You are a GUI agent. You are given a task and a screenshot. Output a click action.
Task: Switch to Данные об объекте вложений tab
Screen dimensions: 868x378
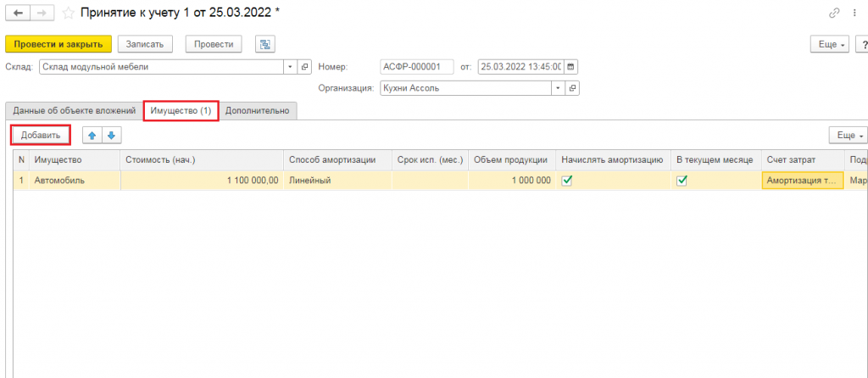pos(75,111)
